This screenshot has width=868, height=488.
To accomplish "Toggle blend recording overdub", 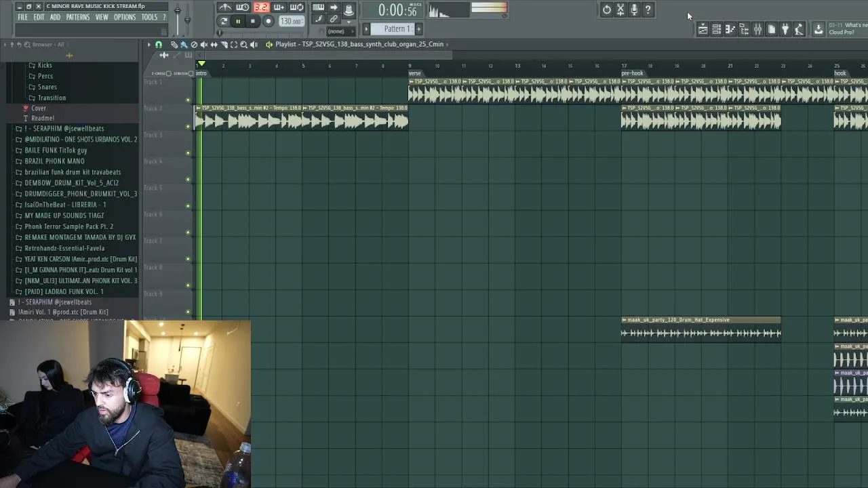I will click(x=279, y=7).
